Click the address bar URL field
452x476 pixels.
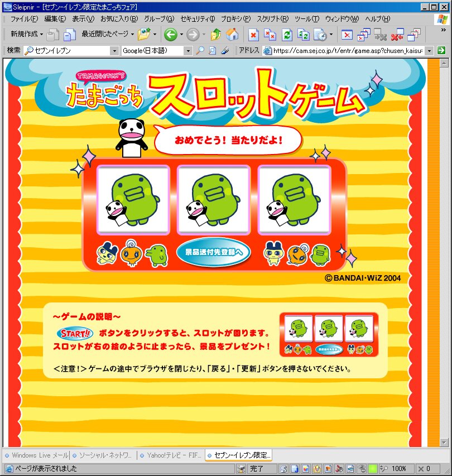347,51
